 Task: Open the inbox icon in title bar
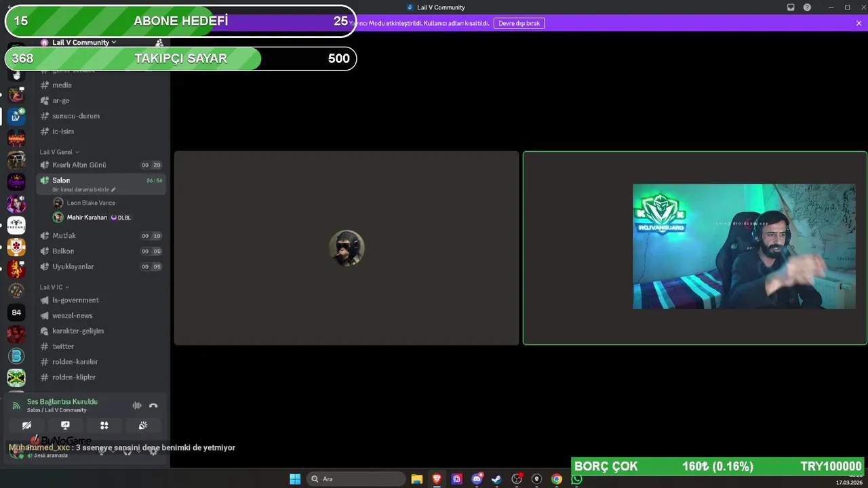point(791,7)
